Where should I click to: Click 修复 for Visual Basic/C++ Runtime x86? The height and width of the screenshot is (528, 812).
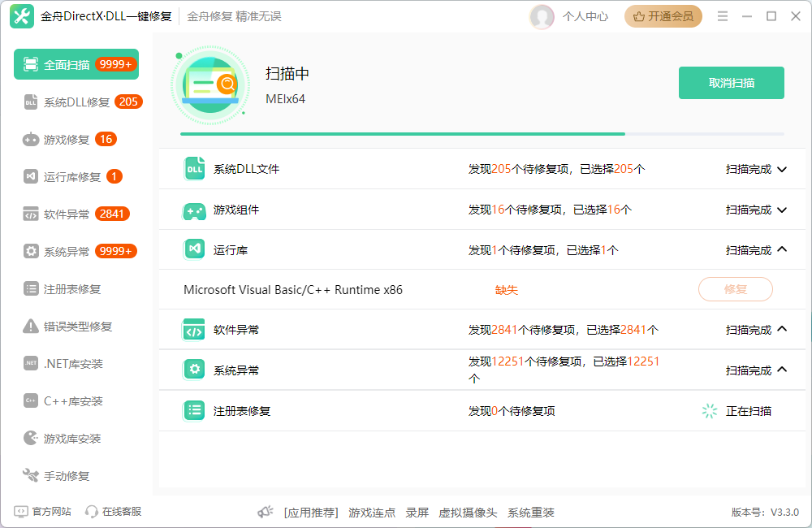[x=736, y=289]
